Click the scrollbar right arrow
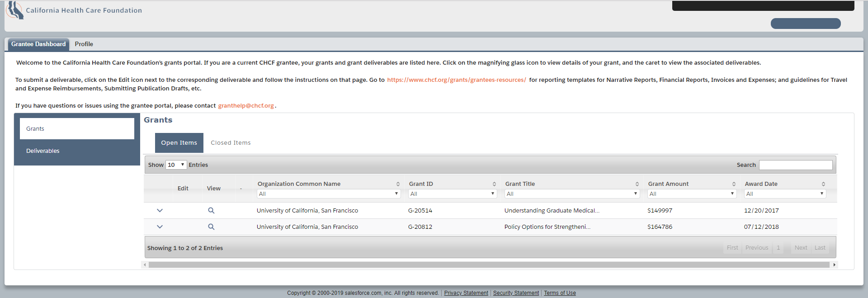Viewport: 868px width, 298px height. [x=834, y=265]
